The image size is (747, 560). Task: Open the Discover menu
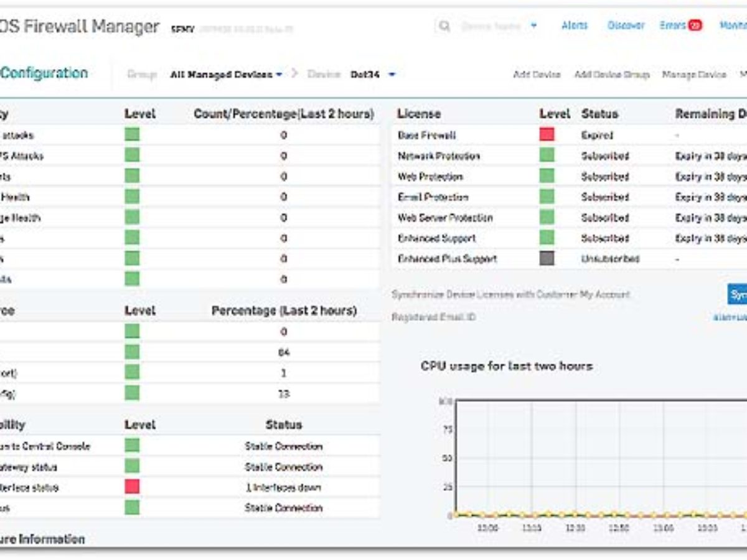tap(626, 26)
